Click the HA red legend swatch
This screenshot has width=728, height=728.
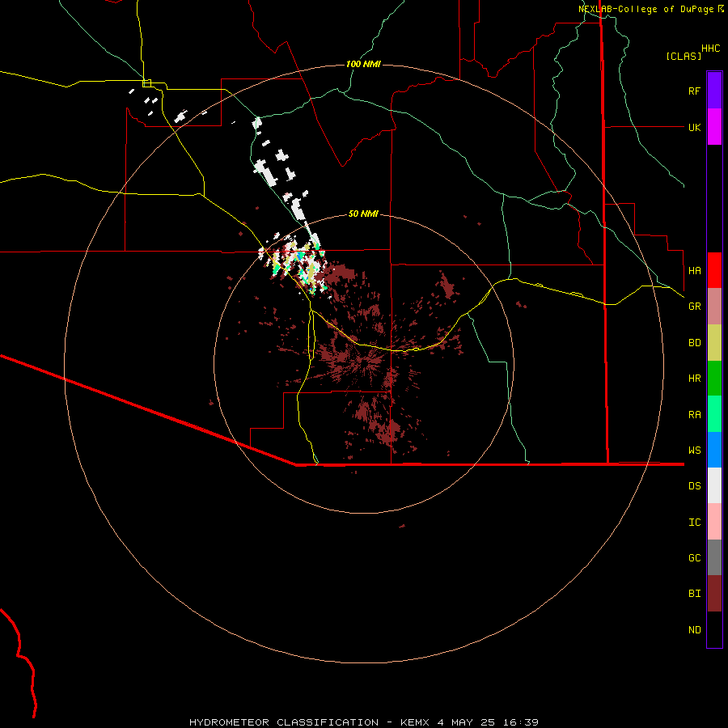pyautogui.click(x=714, y=270)
